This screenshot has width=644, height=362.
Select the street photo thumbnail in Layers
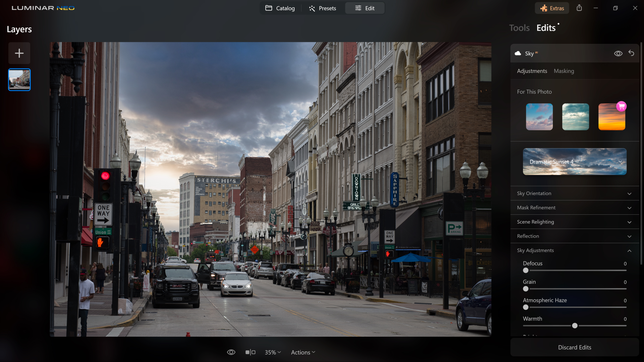(19, 79)
